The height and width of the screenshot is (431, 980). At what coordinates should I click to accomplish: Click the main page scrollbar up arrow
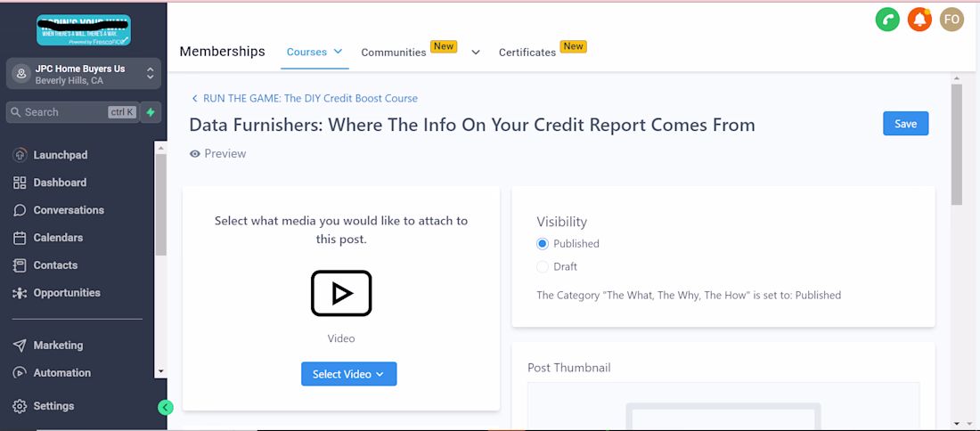tap(956, 78)
